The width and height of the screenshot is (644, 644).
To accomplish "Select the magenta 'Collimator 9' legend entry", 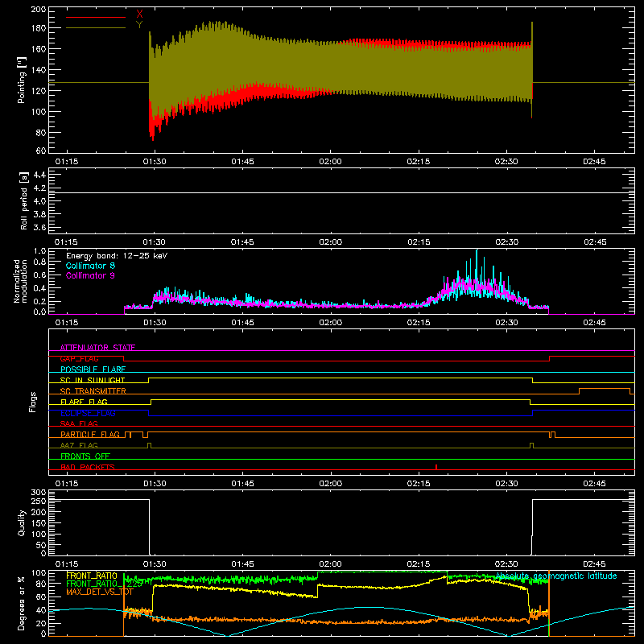I will [90, 275].
